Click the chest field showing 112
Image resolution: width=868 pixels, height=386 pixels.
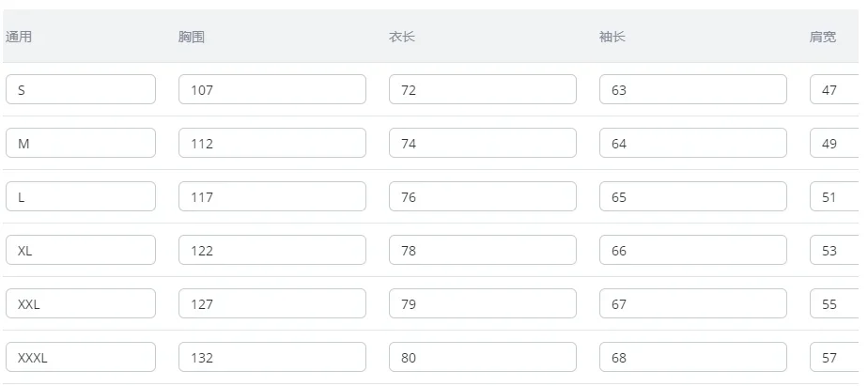coord(272,143)
